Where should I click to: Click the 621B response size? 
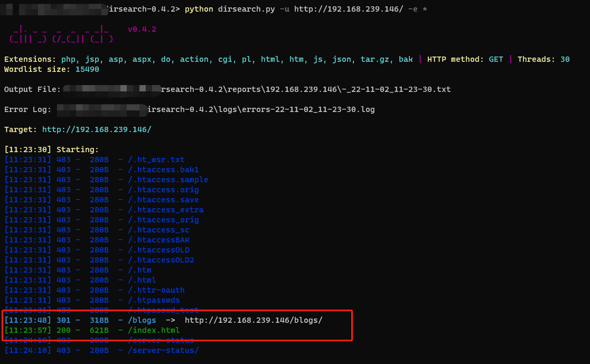99,331
